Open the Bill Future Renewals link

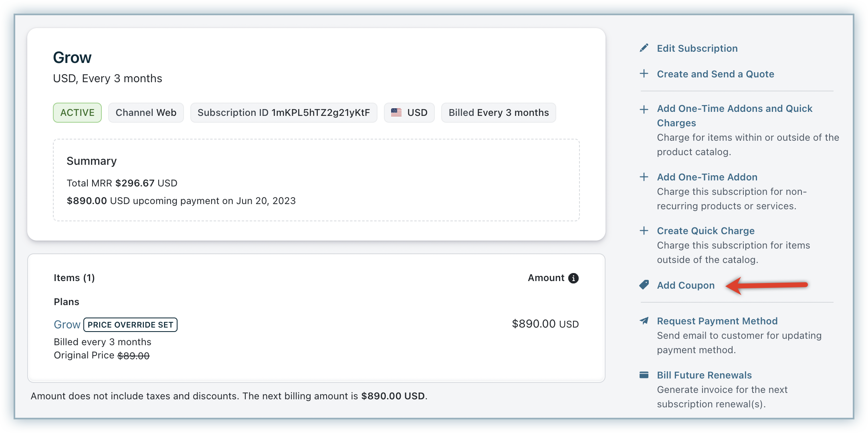click(x=704, y=375)
